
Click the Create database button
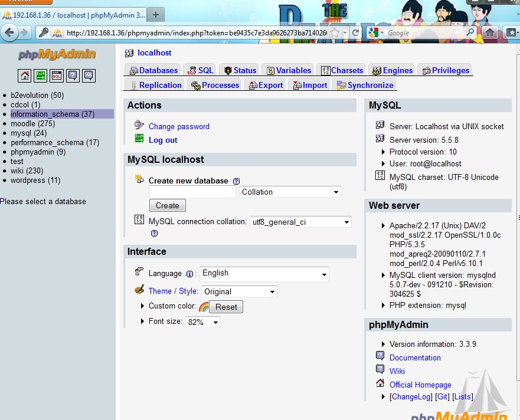pyautogui.click(x=168, y=205)
